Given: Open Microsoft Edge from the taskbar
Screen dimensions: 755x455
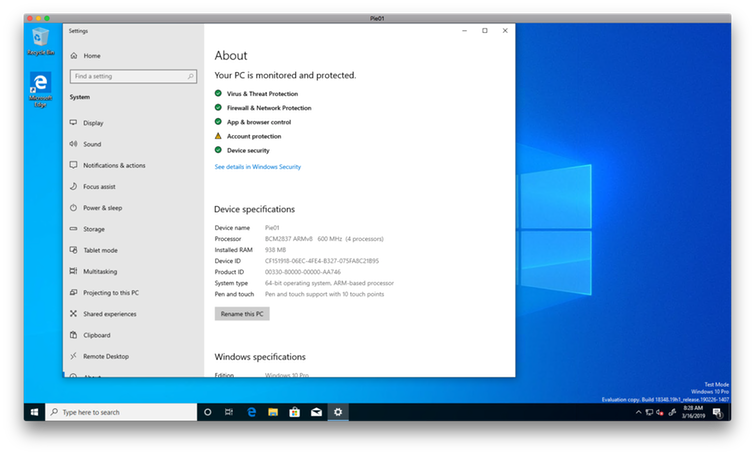Looking at the screenshot, I should (x=252, y=412).
